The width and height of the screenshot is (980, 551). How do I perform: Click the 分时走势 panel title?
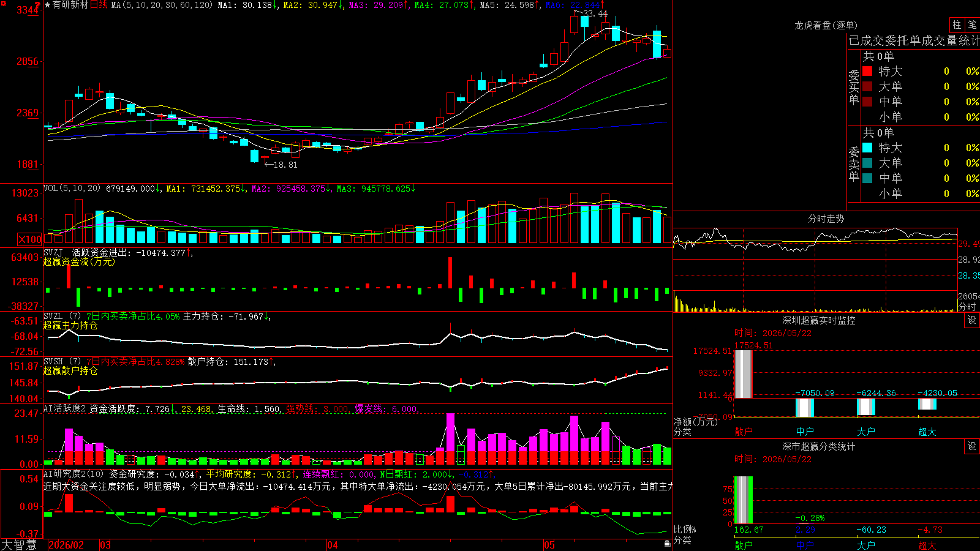click(826, 219)
